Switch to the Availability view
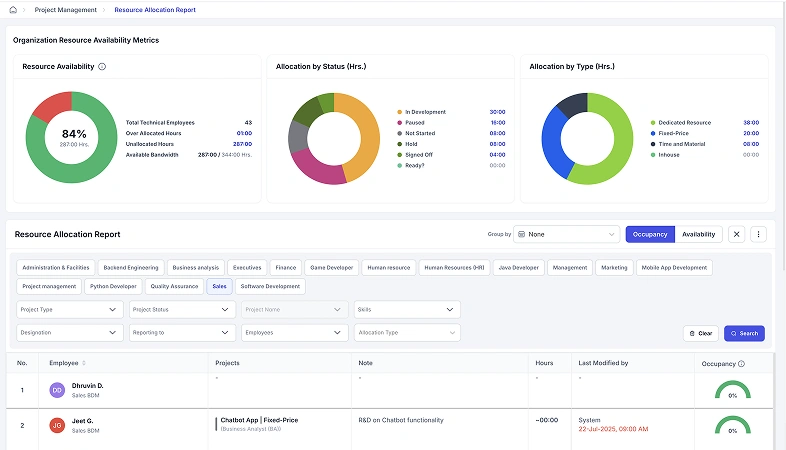Viewport: 786px width, 450px height. click(699, 234)
